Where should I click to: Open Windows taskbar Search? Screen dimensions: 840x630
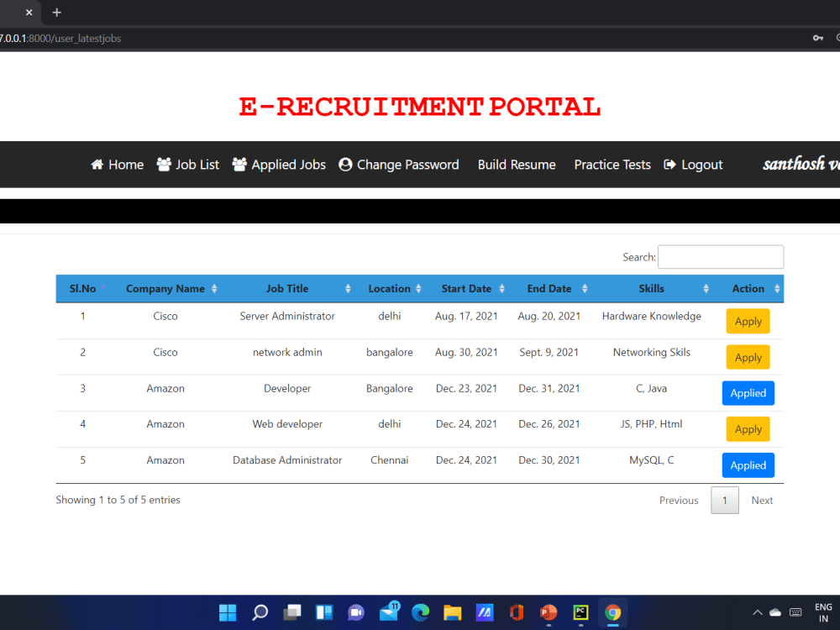tap(260, 612)
